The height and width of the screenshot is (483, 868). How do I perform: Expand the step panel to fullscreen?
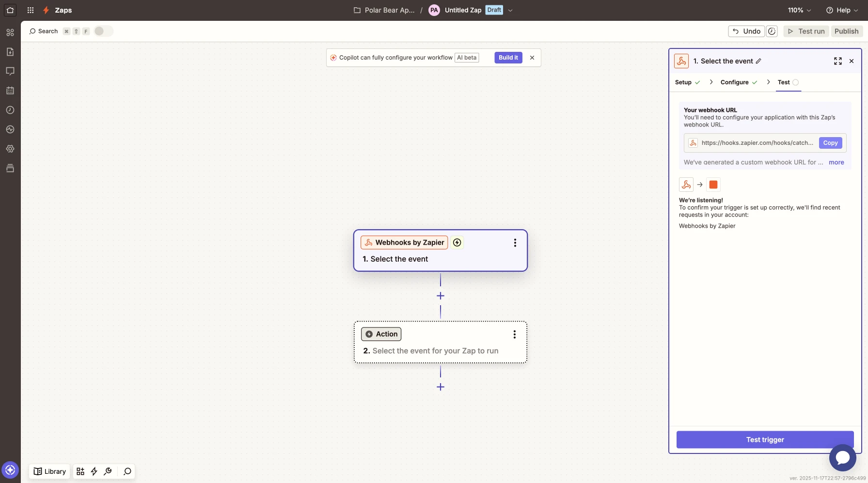837,61
